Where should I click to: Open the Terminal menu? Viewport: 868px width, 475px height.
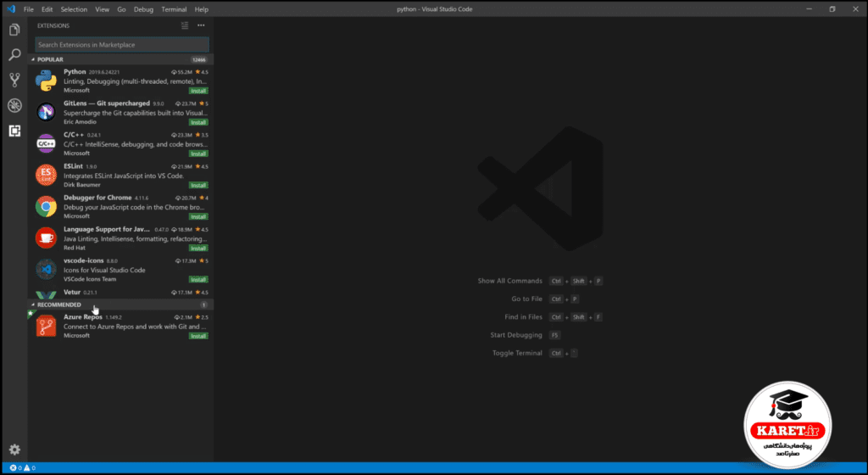(x=174, y=9)
